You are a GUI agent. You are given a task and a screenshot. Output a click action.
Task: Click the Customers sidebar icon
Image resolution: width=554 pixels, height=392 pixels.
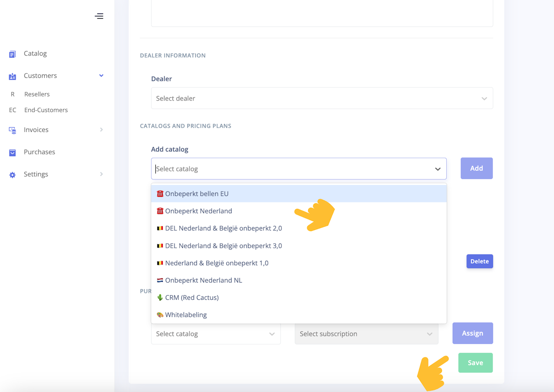coord(13,76)
